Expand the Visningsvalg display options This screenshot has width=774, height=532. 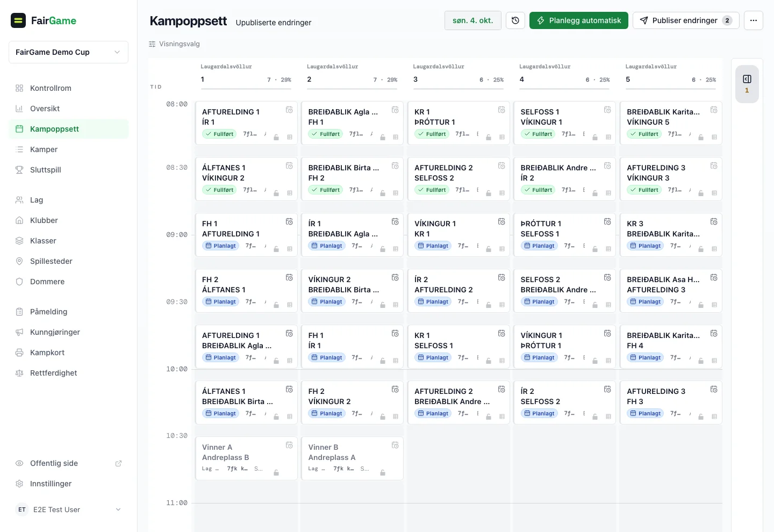174,44
